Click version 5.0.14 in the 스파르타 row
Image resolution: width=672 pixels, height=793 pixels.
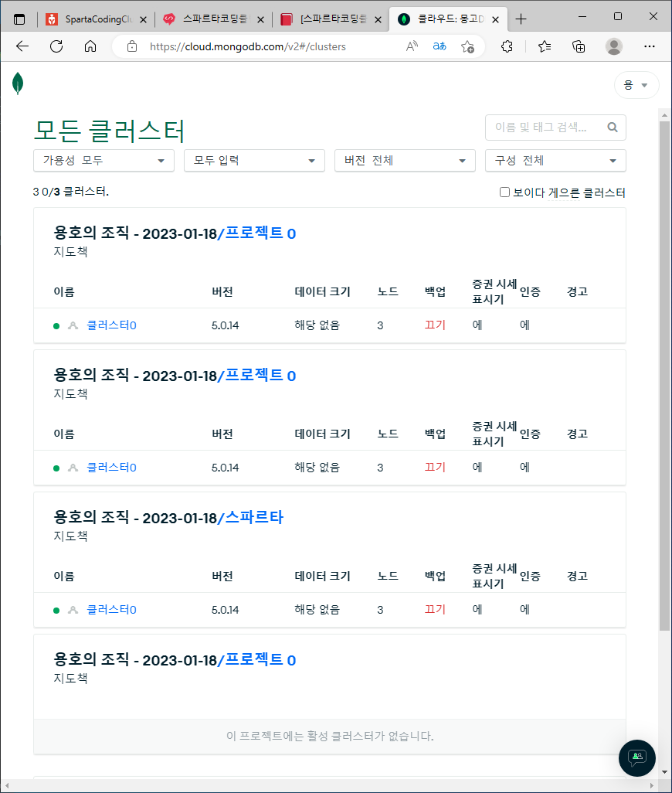pos(225,610)
